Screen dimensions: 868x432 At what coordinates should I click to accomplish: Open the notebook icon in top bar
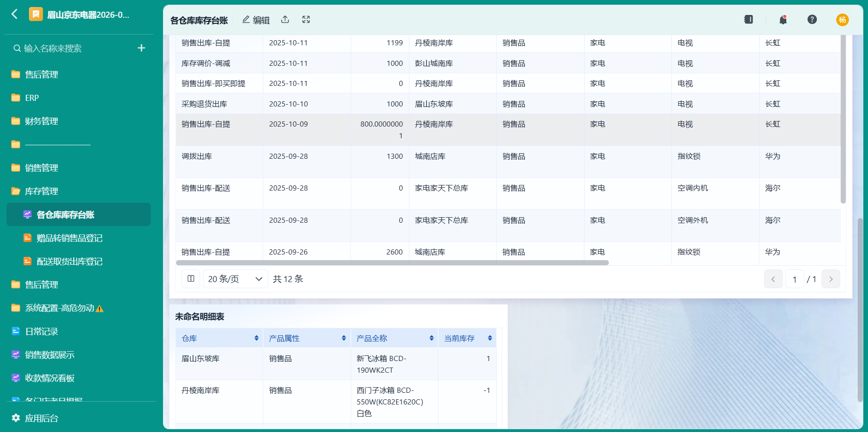748,20
